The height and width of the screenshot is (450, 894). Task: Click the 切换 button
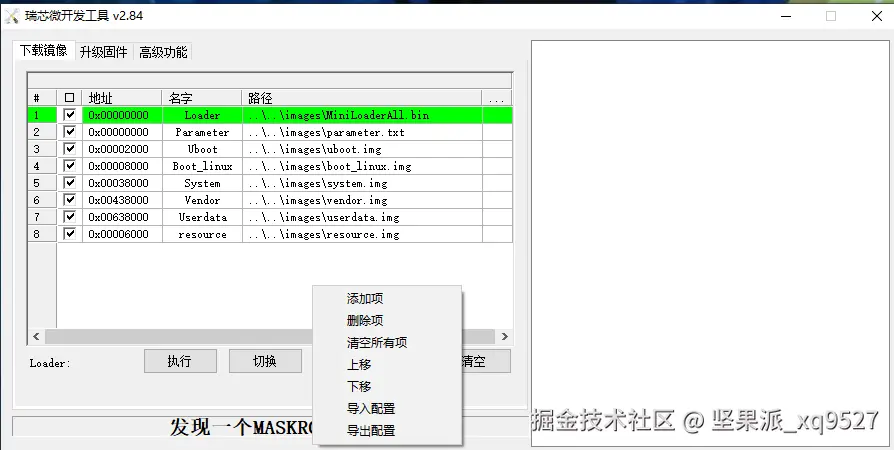(265, 361)
